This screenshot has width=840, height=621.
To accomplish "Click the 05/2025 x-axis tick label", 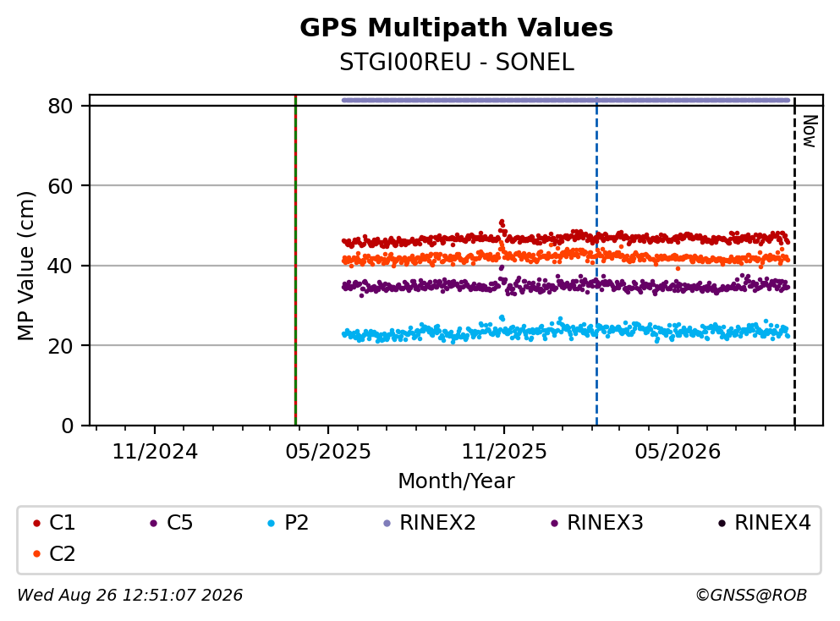I will 328,452.
